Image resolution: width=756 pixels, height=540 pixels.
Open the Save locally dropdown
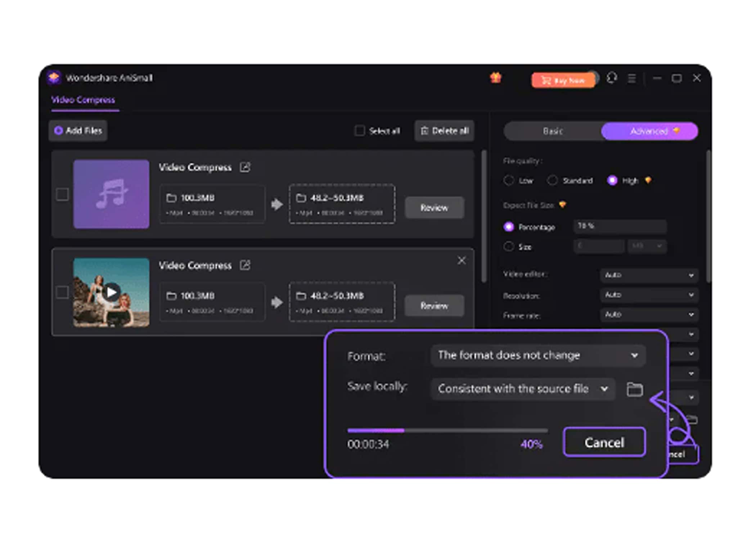(522, 389)
